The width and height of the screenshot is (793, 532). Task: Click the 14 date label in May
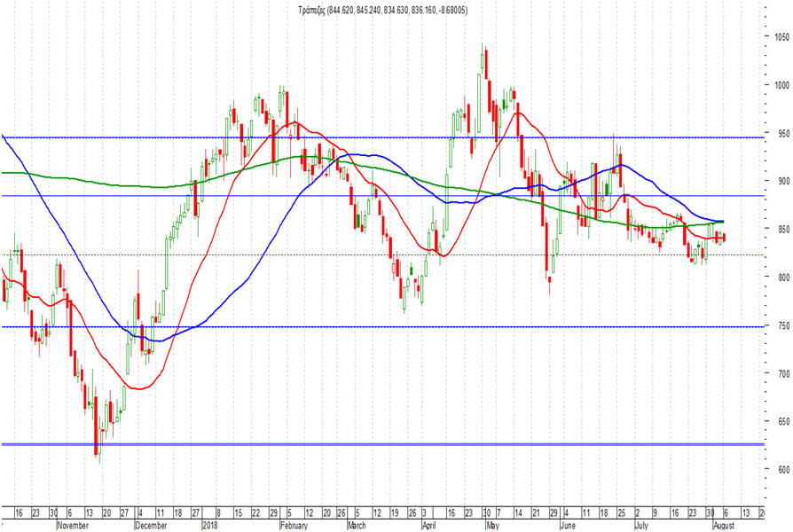(518, 512)
